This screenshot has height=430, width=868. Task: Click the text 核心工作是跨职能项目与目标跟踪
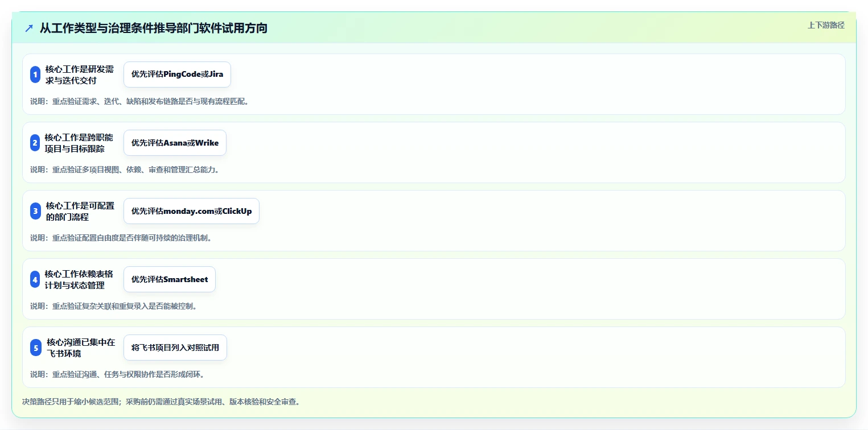(x=79, y=143)
